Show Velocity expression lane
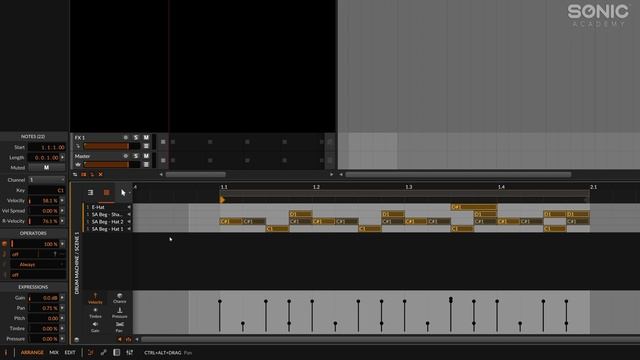640x360 pixels. point(95,298)
